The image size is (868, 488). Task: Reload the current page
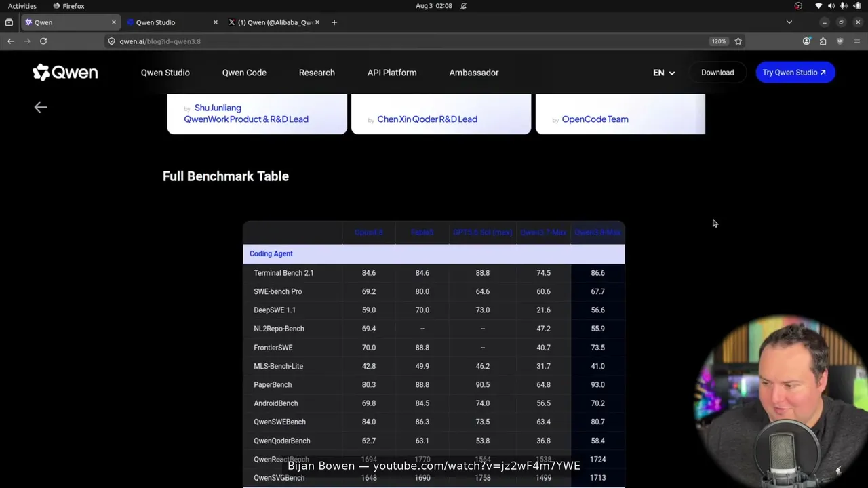pyautogui.click(x=43, y=41)
